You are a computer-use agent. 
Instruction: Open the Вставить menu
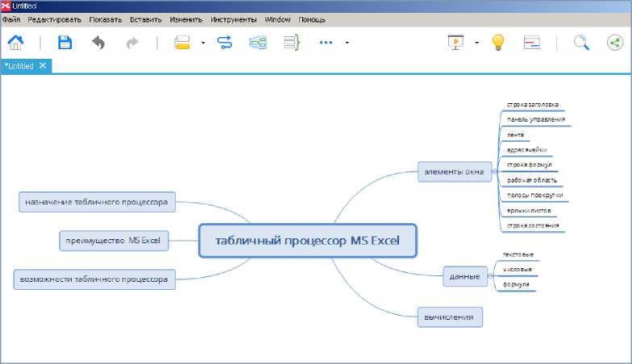click(x=145, y=19)
